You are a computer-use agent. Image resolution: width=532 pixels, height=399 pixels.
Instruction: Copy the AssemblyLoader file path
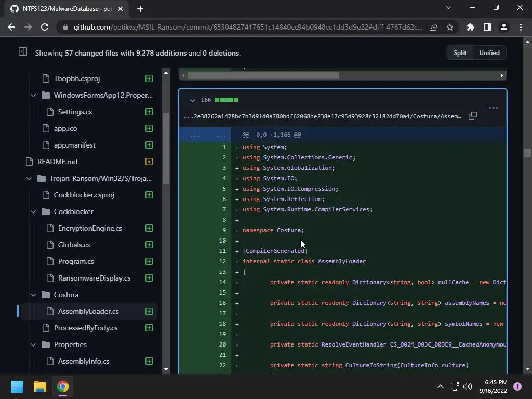tap(473, 116)
